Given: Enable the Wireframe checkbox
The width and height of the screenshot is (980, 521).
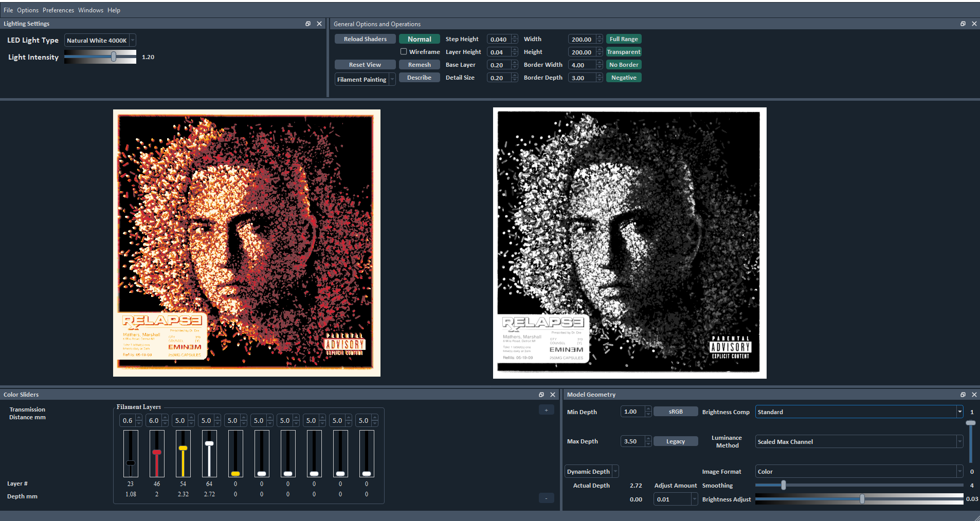Looking at the screenshot, I should (x=404, y=51).
